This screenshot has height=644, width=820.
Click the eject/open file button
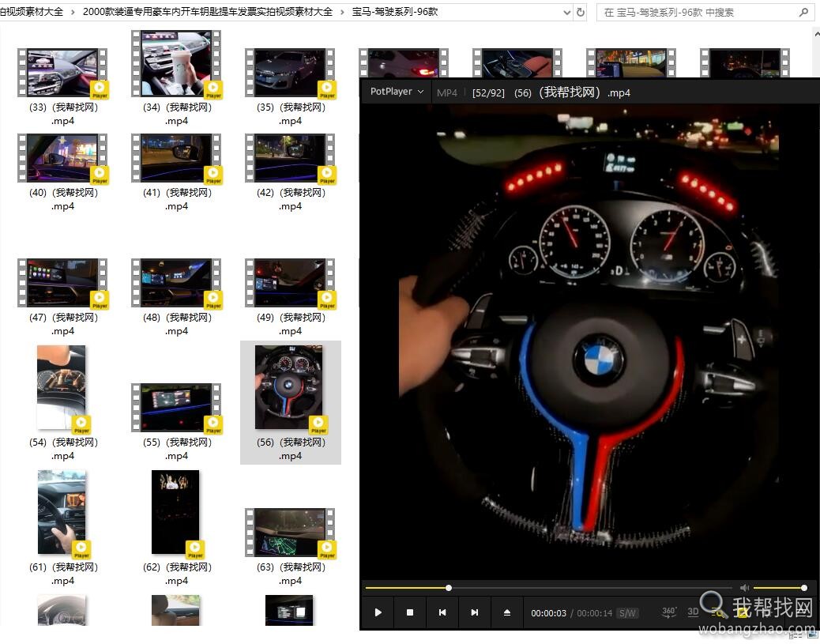click(x=506, y=612)
